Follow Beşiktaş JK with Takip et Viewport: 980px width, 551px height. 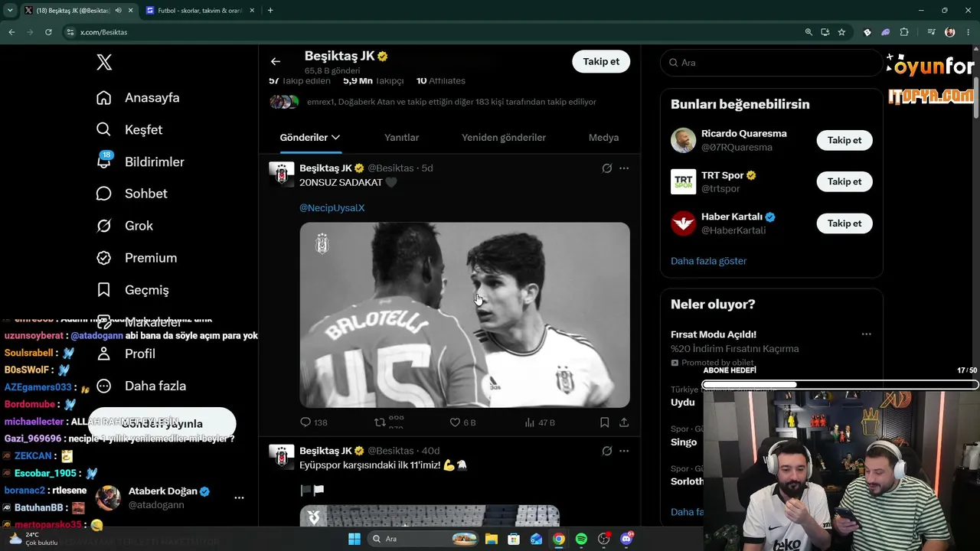(x=601, y=61)
